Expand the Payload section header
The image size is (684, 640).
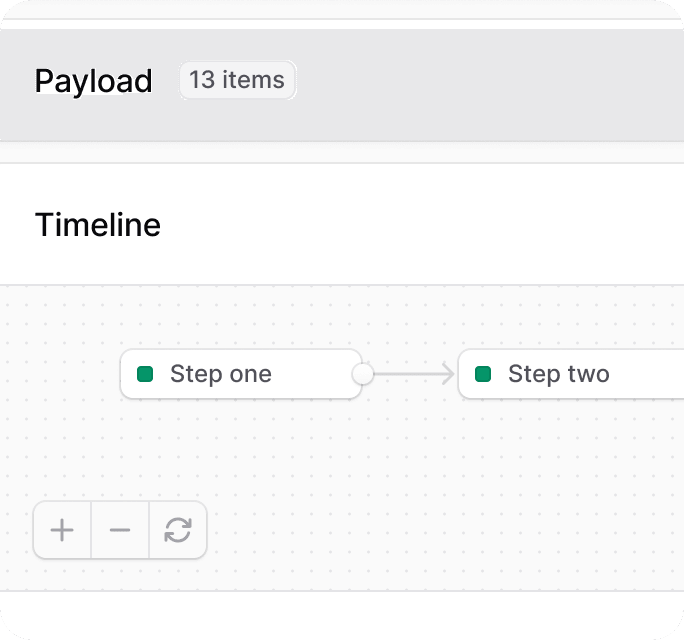point(342,85)
